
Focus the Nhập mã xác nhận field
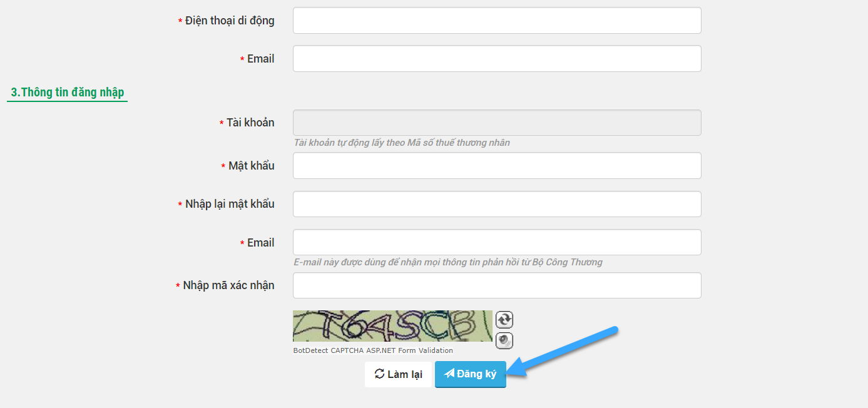tap(497, 285)
